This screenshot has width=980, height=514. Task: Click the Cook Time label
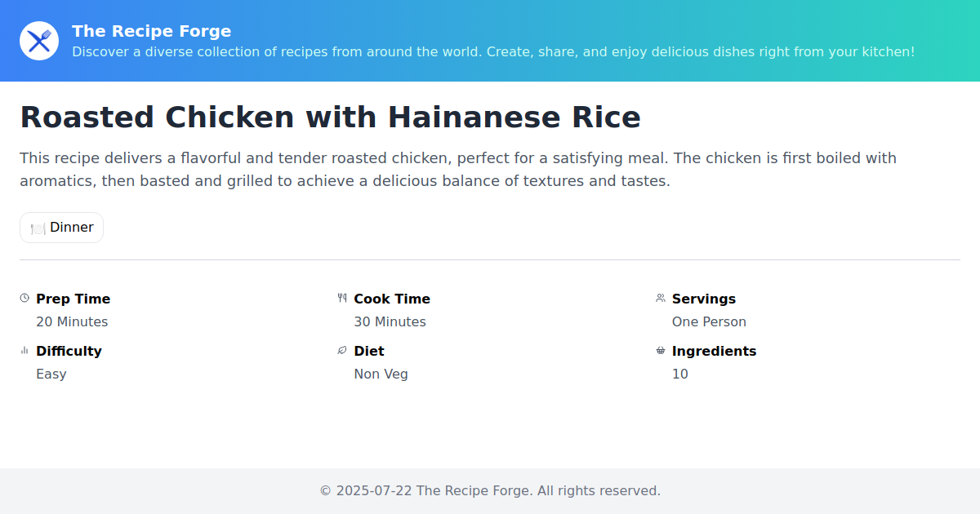[391, 299]
